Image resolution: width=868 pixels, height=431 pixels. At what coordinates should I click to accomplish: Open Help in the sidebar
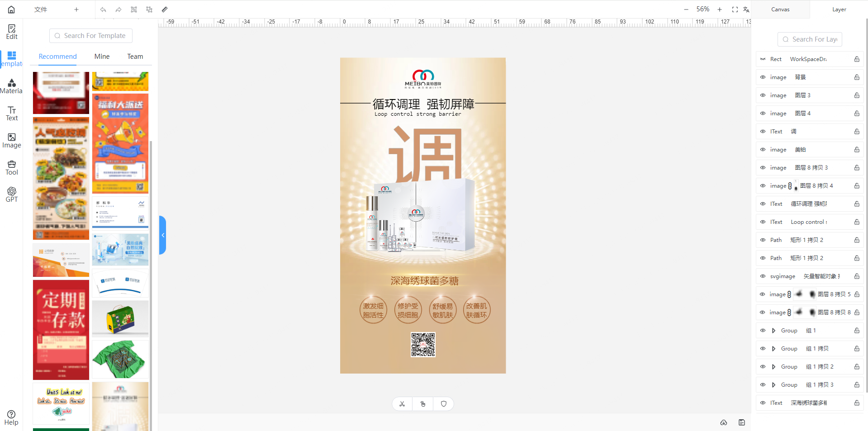pyautogui.click(x=11, y=418)
